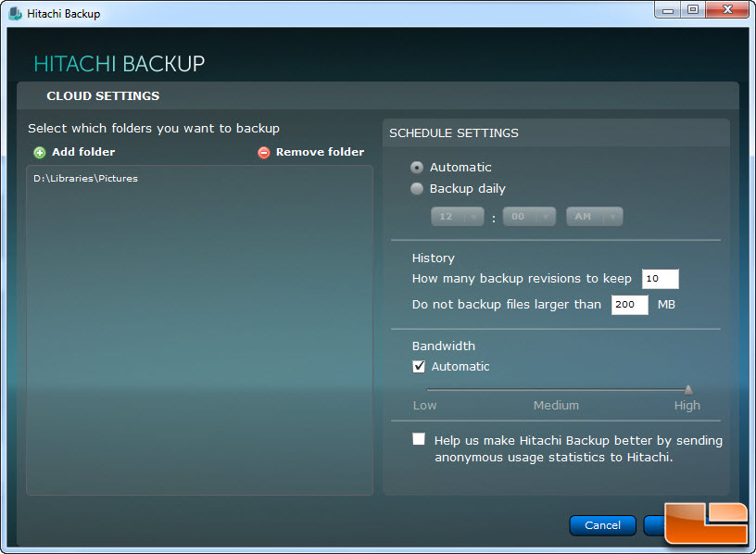
Task: Minimize the Hitachi Backup window
Action: (x=668, y=10)
